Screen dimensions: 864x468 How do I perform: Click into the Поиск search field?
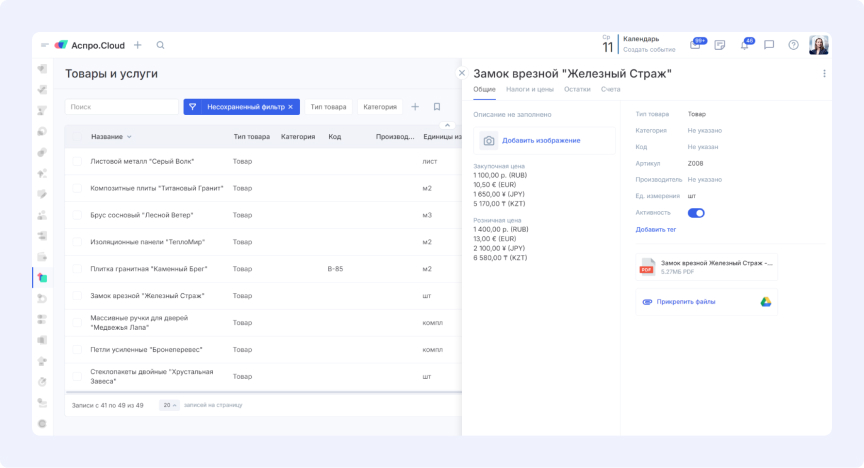(x=120, y=107)
